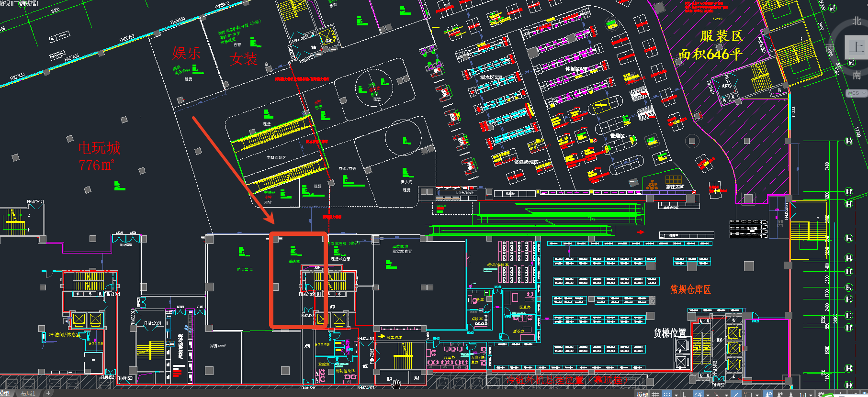868x397 pixels.
Task: Click the 模型 model space status button
Action: pyautogui.click(x=642, y=394)
